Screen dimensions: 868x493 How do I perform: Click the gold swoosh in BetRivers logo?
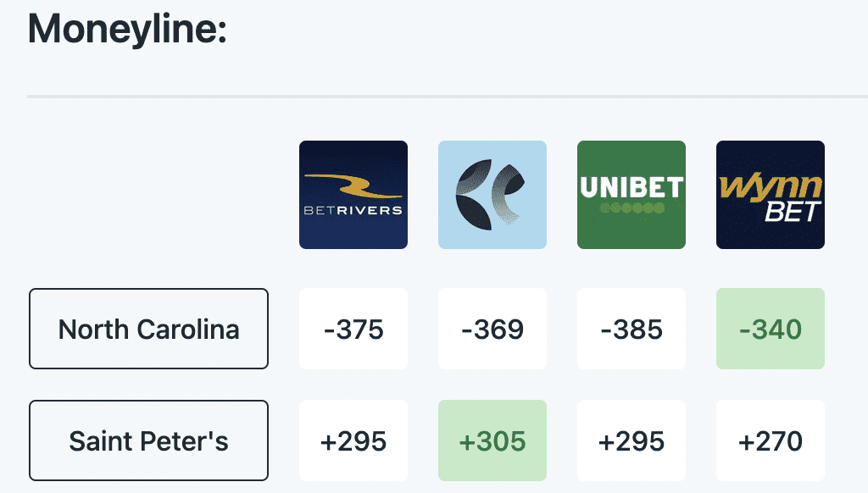353,186
